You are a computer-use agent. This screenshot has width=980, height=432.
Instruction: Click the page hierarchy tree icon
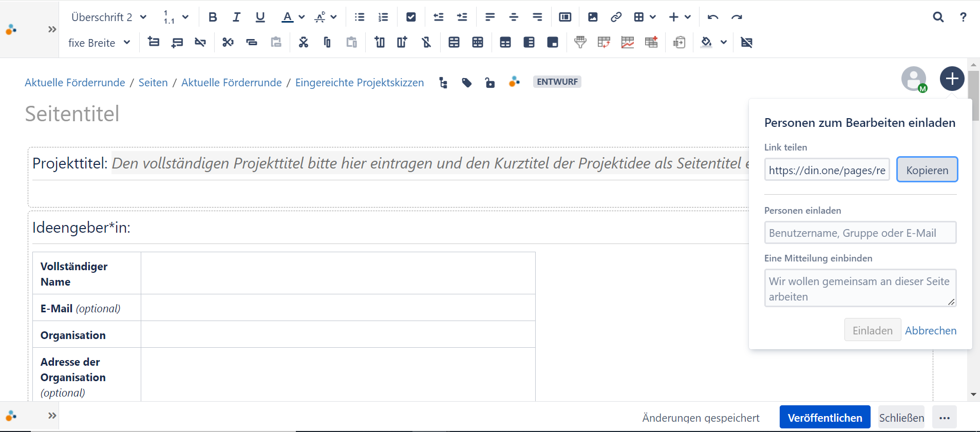tap(443, 83)
